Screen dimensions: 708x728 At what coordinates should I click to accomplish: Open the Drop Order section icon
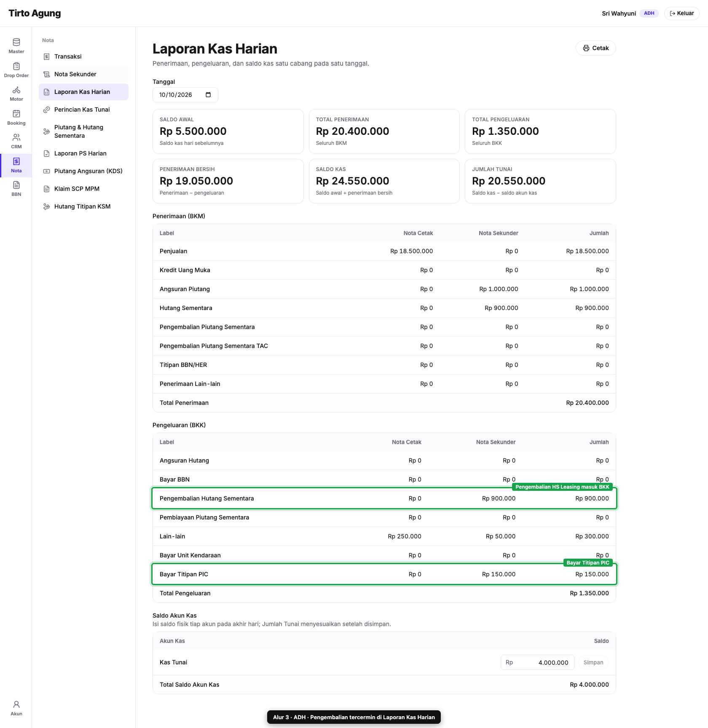16,66
